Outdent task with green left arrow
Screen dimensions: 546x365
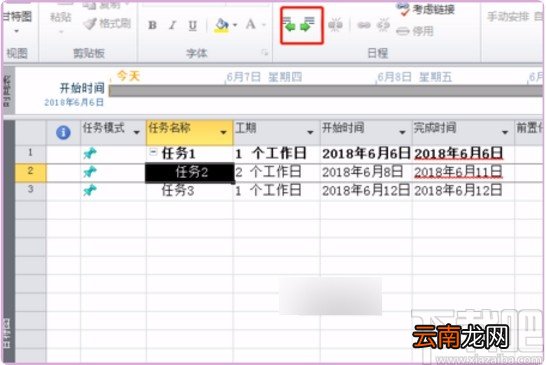[x=290, y=25]
